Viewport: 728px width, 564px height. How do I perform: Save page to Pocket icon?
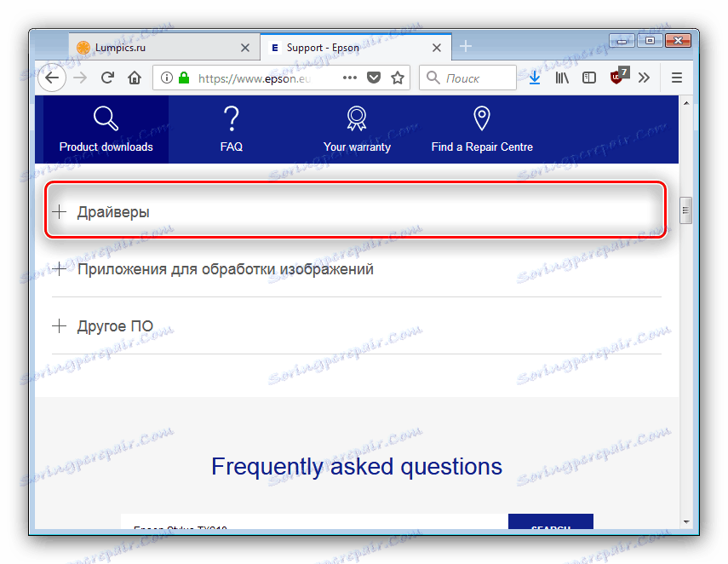[x=374, y=78]
